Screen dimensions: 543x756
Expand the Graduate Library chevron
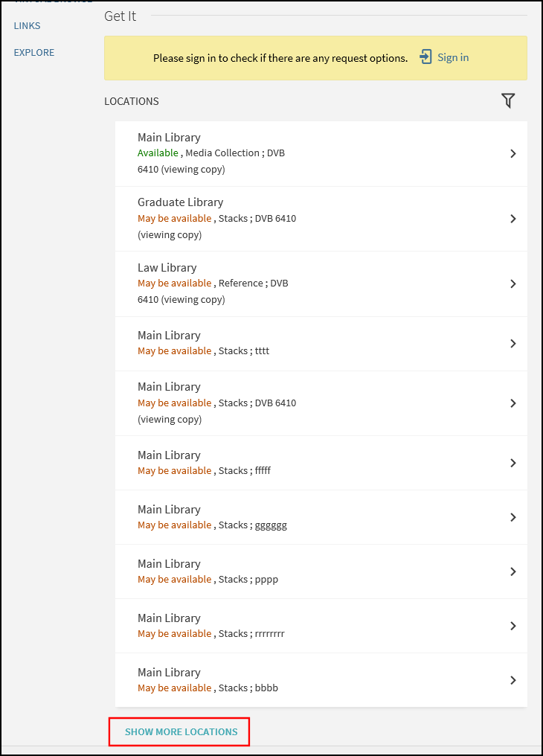(513, 219)
